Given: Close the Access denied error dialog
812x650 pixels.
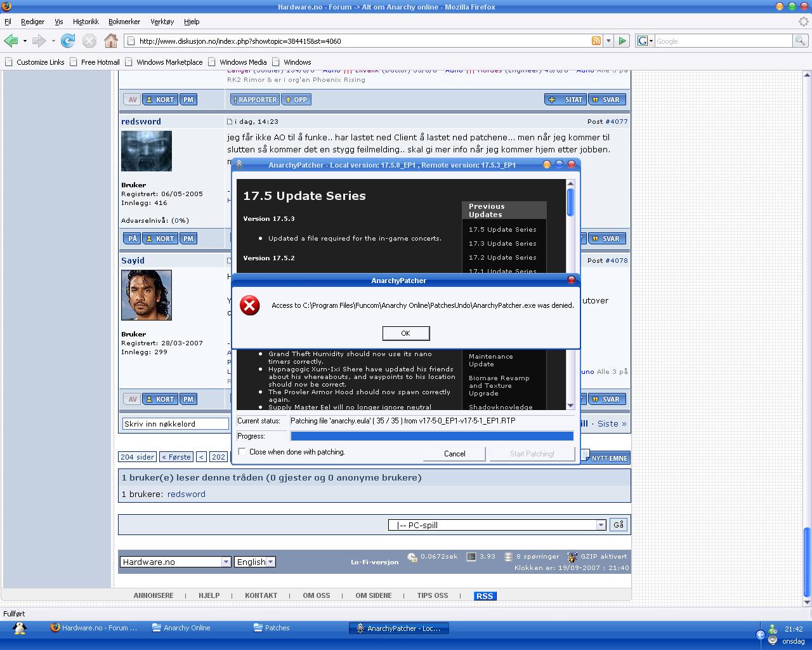Looking at the screenshot, I should pyautogui.click(x=571, y=280).
